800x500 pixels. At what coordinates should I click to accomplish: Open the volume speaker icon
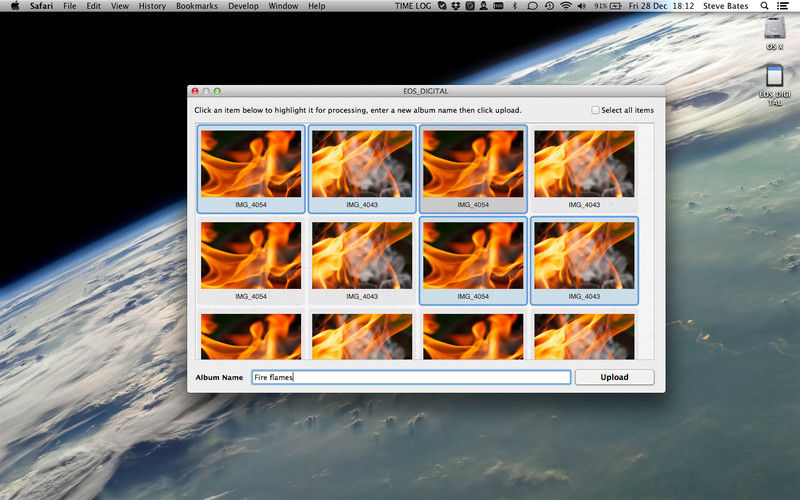click(582, 6)
